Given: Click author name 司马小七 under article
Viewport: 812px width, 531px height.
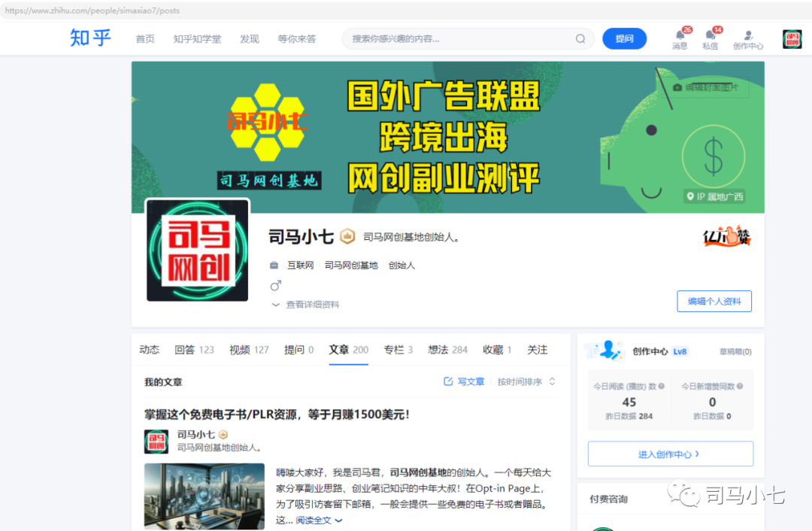Looking at the screenshot, I should pos(195,434).
